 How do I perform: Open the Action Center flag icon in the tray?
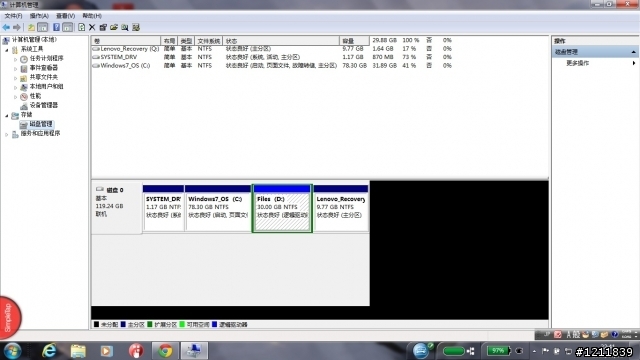[545, 351]
